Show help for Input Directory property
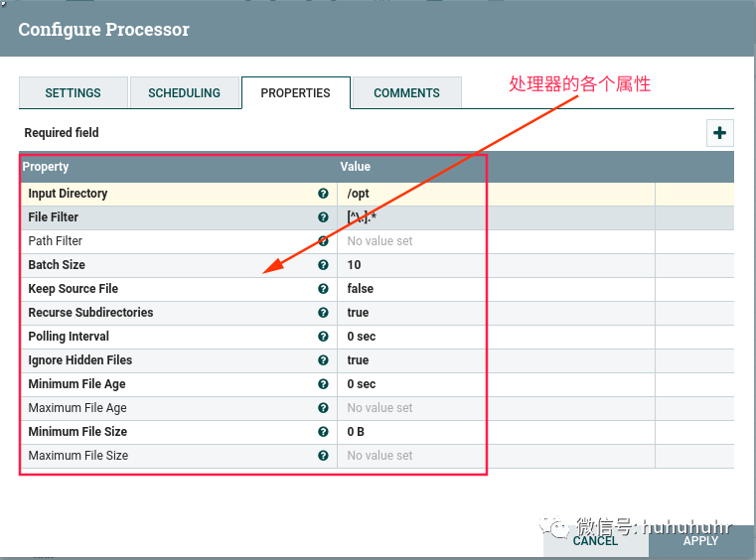The height and width of the screenshot is (560, 756). (323, 194)
